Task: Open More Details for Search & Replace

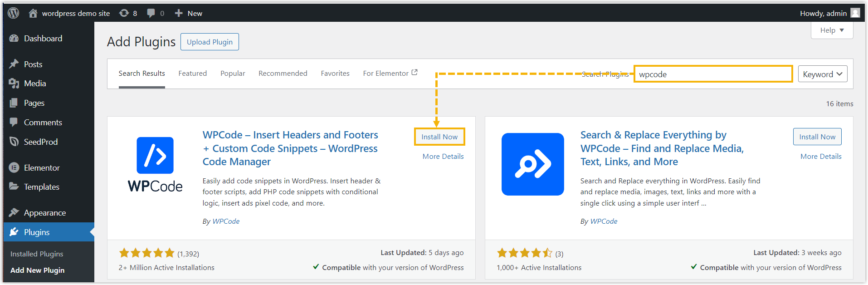Action: tap(820, 157)
